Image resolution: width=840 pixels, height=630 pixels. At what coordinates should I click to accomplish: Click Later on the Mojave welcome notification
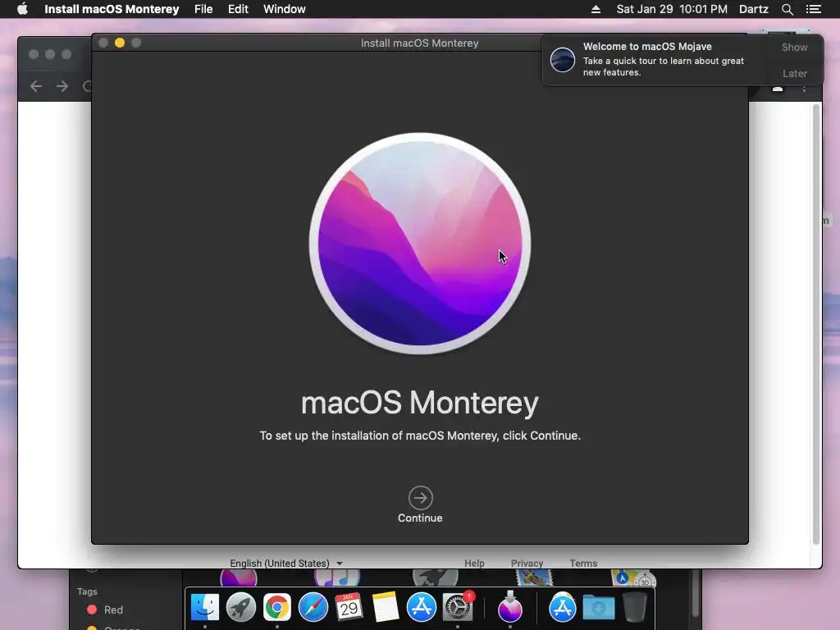(x=794, y=73)
